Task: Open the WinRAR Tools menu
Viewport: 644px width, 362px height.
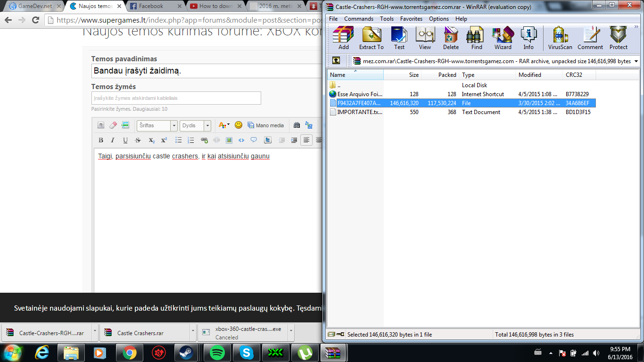Action: [x=387, y=19]
